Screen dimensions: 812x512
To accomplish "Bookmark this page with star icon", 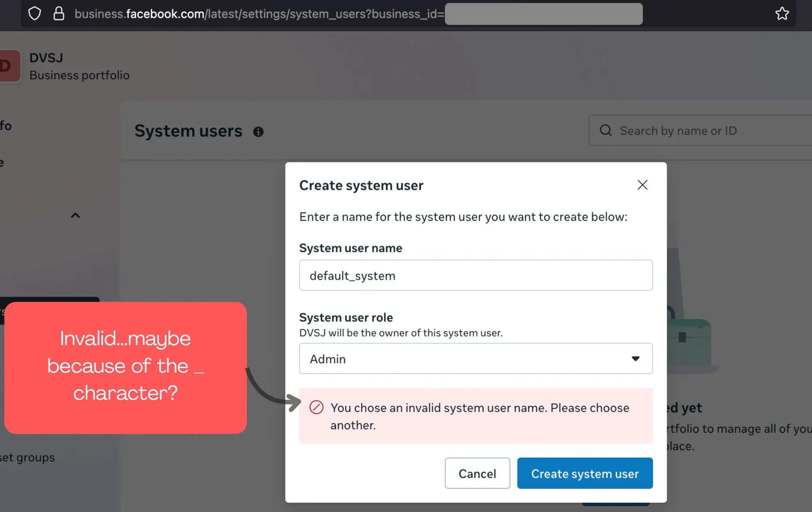I will click(782, 14).
